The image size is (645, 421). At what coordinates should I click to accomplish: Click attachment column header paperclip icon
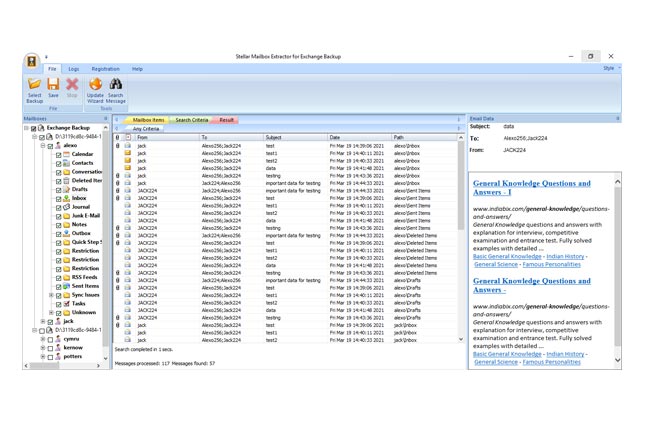pyautogui.click(x=117, y=137)
